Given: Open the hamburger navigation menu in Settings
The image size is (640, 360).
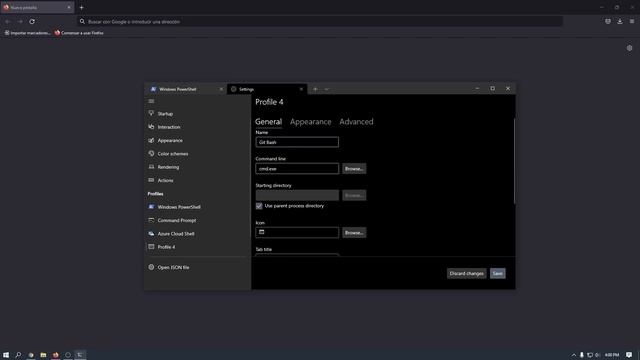Looking at the screenshot, I should (x=151, y=101).
